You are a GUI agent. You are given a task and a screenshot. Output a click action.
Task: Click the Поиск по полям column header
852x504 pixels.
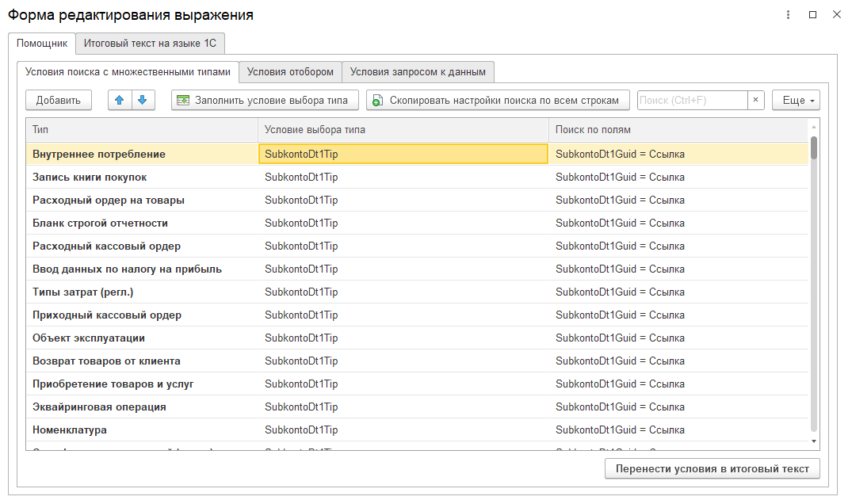678,130
